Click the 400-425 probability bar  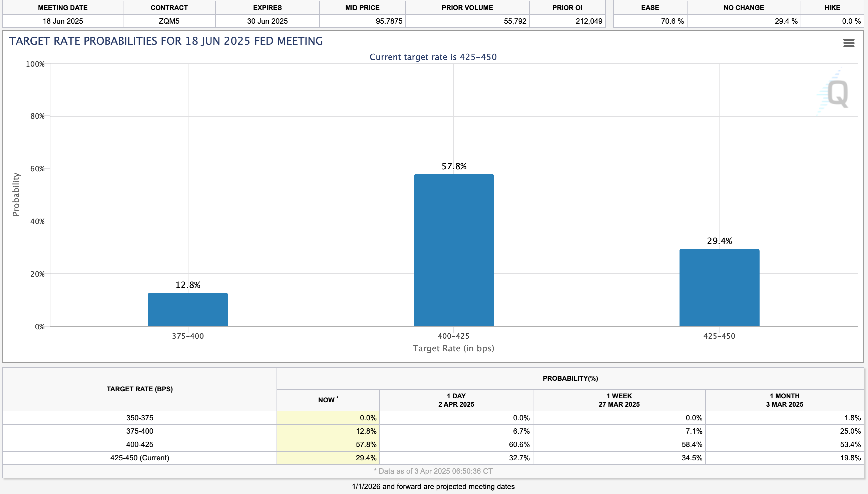[454, 250]
